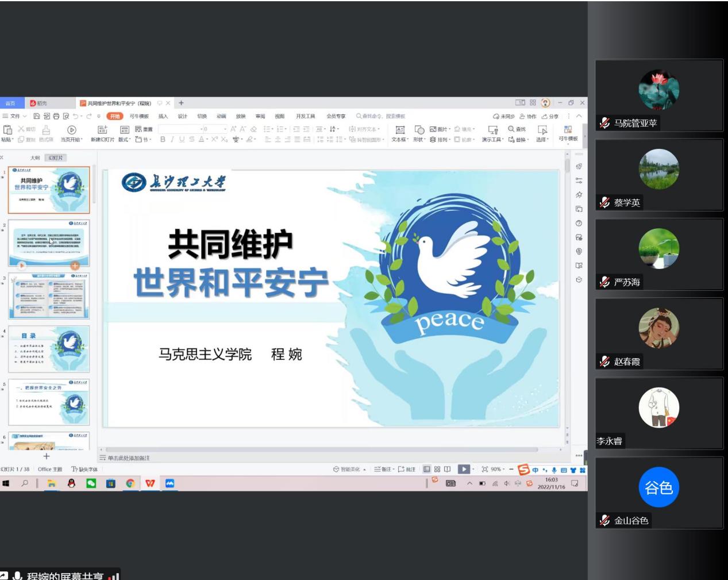This screenshot has width=728, height=580.
Task: Open the 文件 file menu dropdown
Action: point(15,116)
